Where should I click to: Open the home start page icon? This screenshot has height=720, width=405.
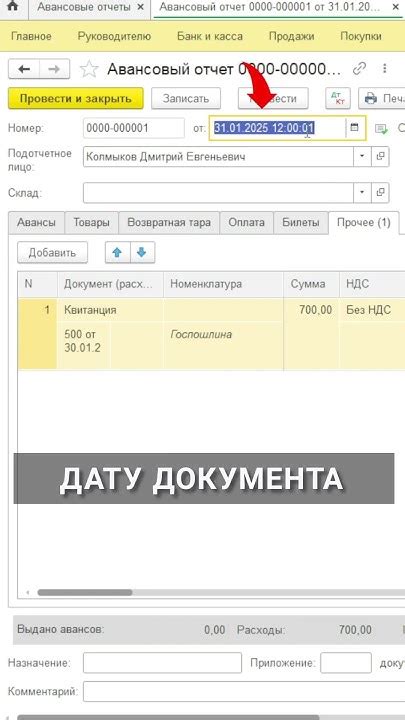click(13, 7)
